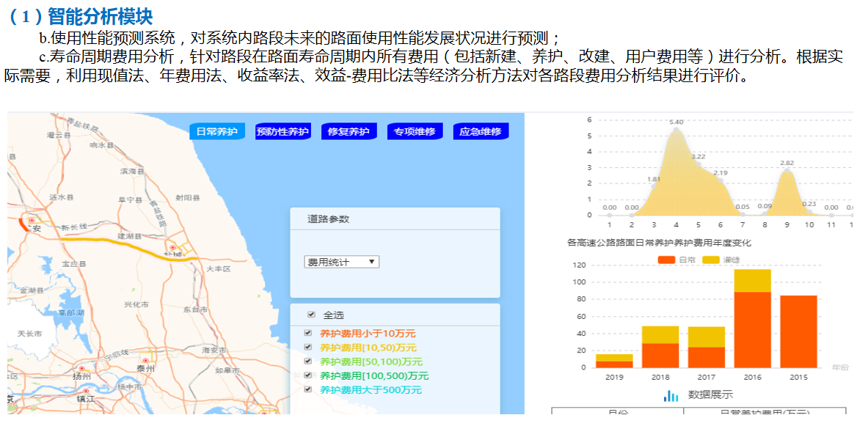Click the 应急维修 button
This screenshot has width=868, height=426.
(x=480, y=131)
